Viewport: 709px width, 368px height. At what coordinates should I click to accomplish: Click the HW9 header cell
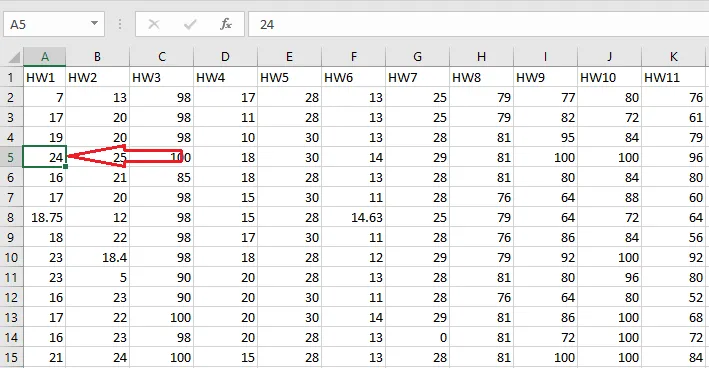pos(545,77)
